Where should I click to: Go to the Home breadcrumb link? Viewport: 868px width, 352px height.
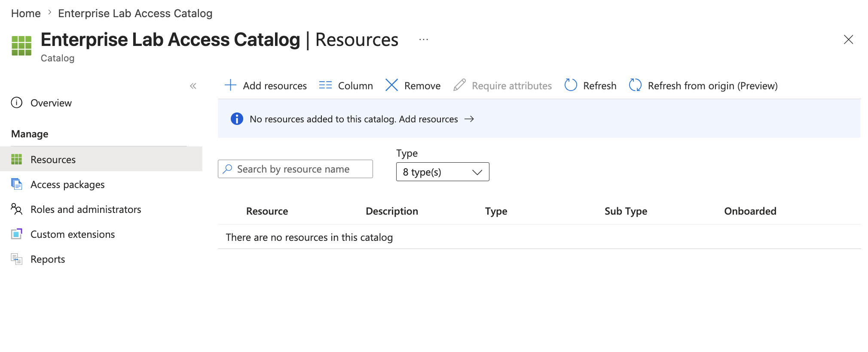pos(26,13)
